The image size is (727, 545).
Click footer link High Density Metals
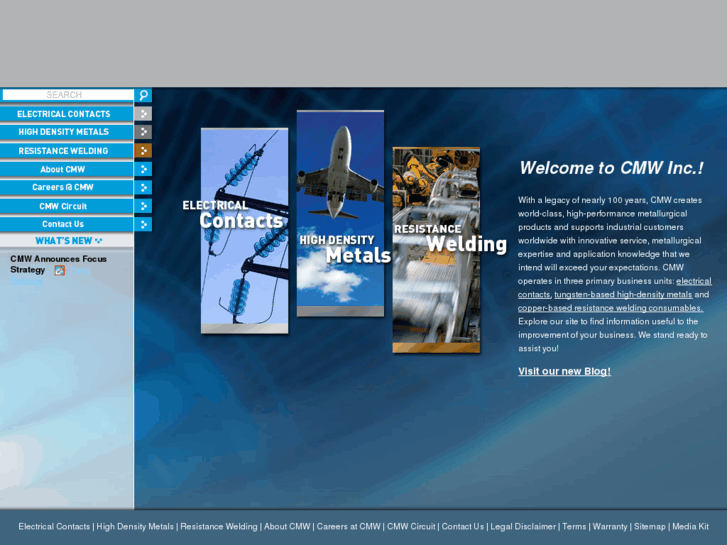tap(135, 526)
